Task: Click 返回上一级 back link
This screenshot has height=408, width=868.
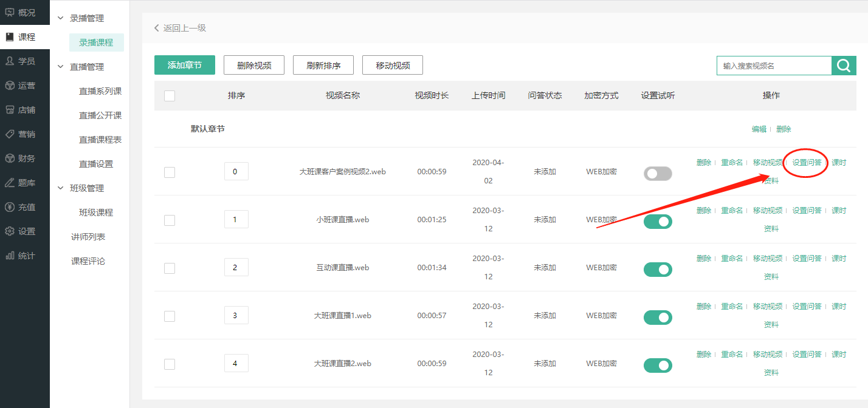Action: point(181,28)
